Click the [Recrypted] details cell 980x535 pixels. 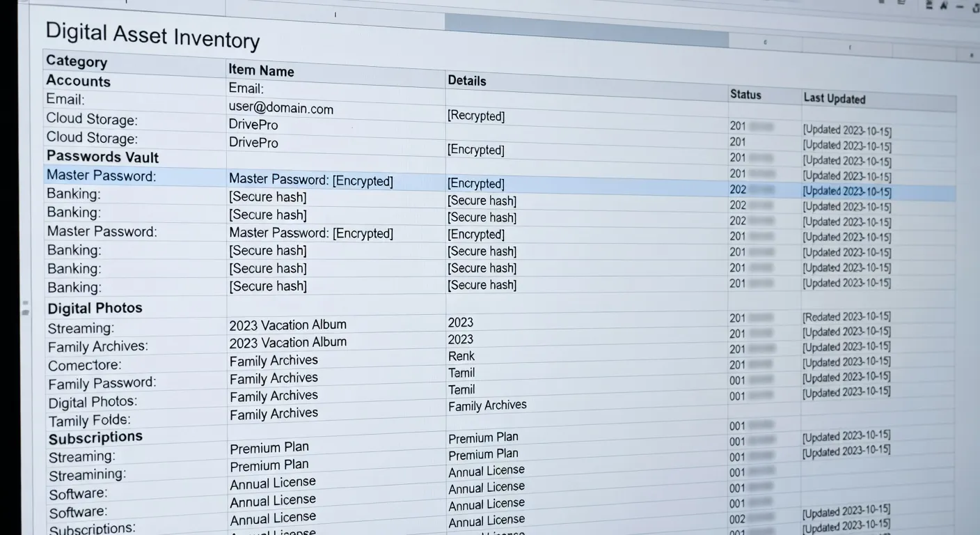click(x=476, y=116)
